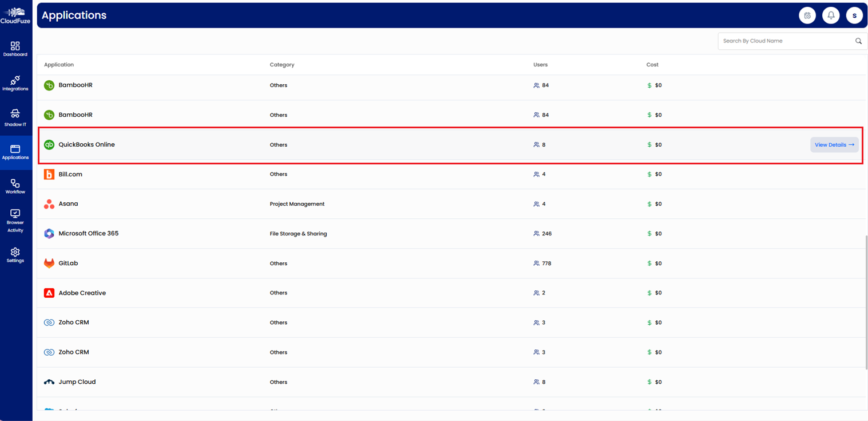Open the Dashboard from the sidebar
Screen dimensions: 868x421
15,48
